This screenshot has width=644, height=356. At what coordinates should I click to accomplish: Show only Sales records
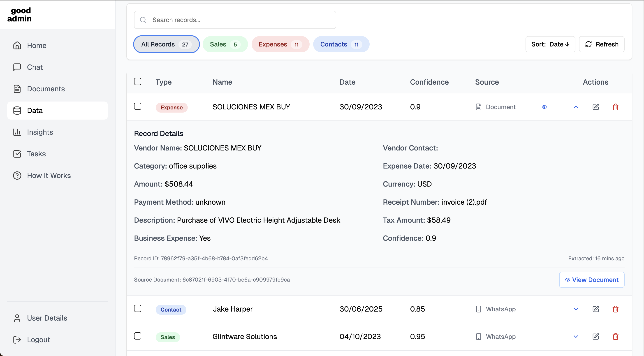pos(225,44)
